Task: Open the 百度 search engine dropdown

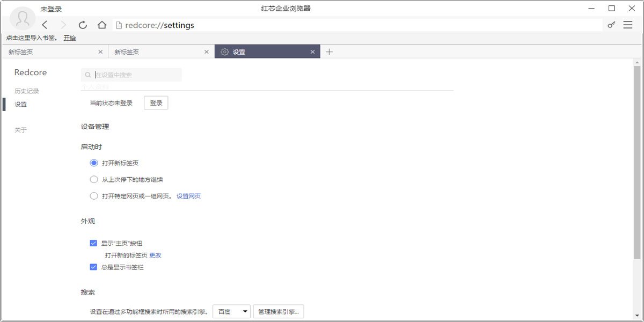Action: (231, 311)
